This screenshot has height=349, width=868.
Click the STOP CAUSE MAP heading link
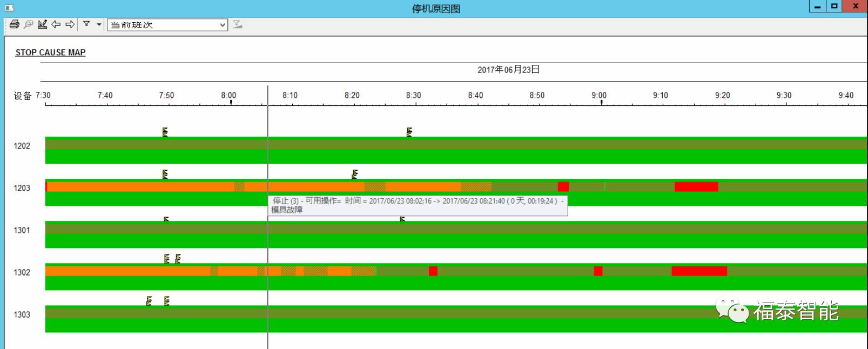click(50, 52)
